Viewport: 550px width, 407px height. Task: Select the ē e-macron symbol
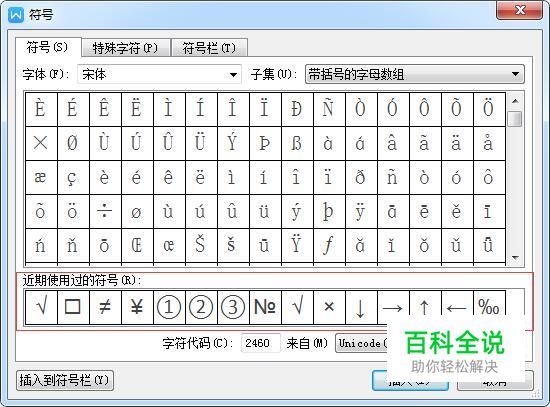click(x=425, y=212)
